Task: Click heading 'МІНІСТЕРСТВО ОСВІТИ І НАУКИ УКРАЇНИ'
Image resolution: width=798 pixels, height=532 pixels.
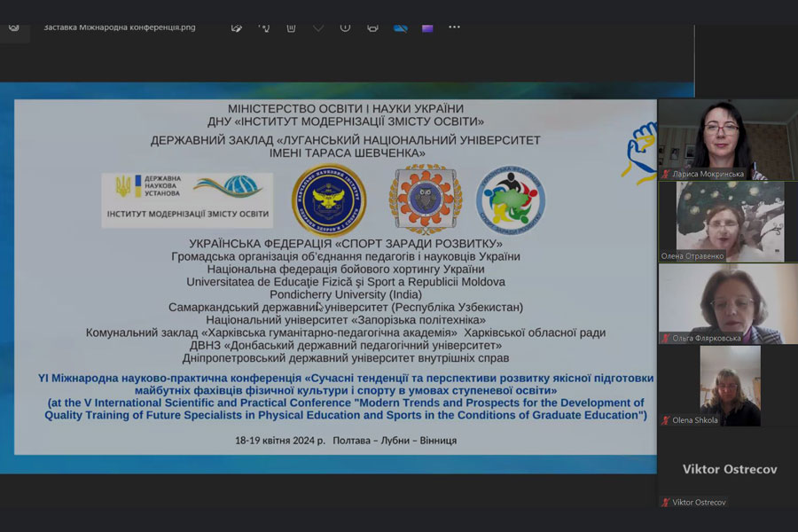Action: pos(346,109)
